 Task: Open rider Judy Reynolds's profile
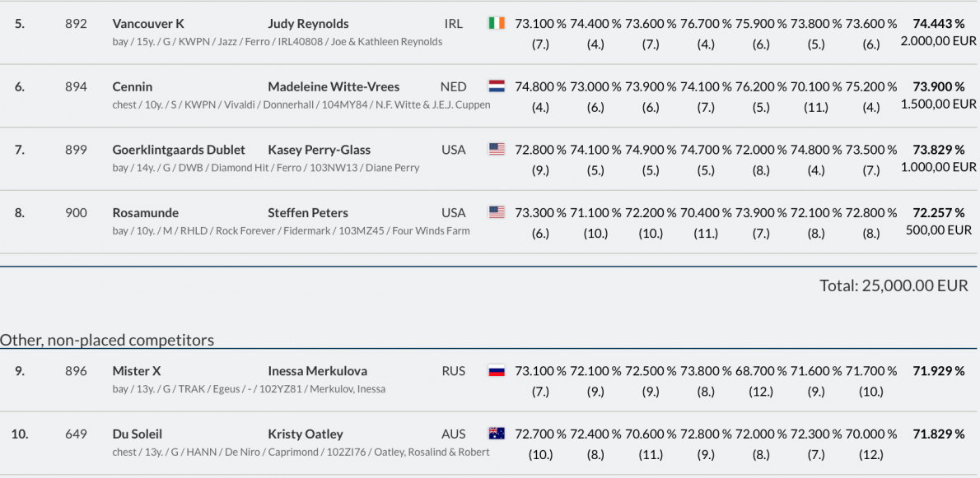[308, 23]
